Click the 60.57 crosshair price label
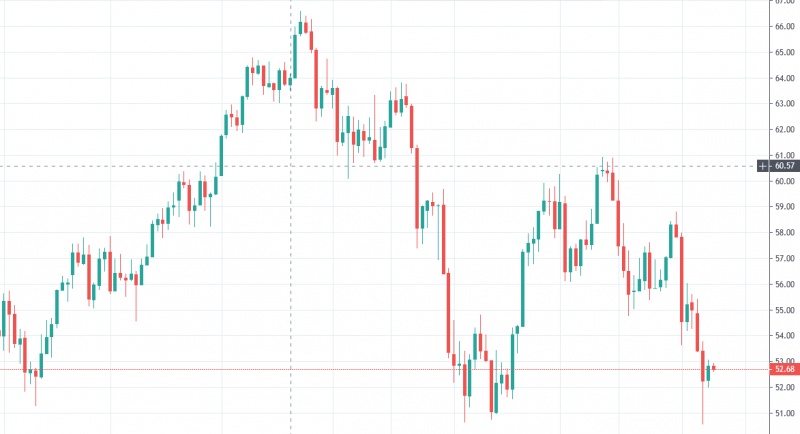Screen dimensions: 800x434 [784, 166]
